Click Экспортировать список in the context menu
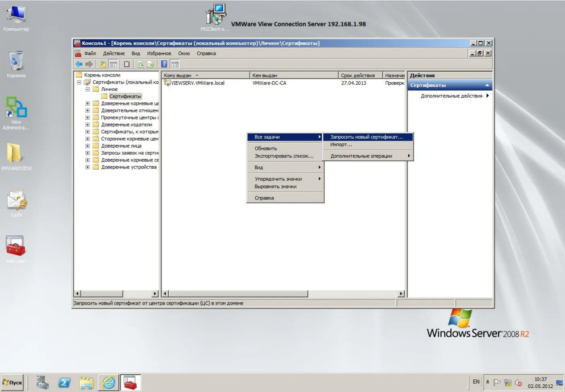 click(x=285, y=156)
